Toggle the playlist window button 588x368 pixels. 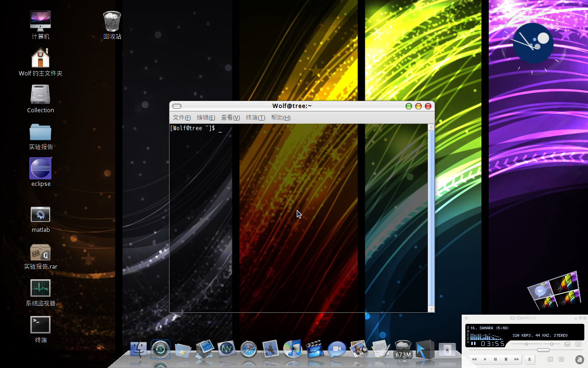(578, 344)
